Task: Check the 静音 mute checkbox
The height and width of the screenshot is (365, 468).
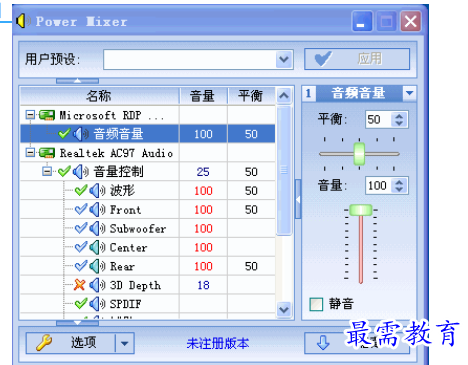Action: pos(316,304)
